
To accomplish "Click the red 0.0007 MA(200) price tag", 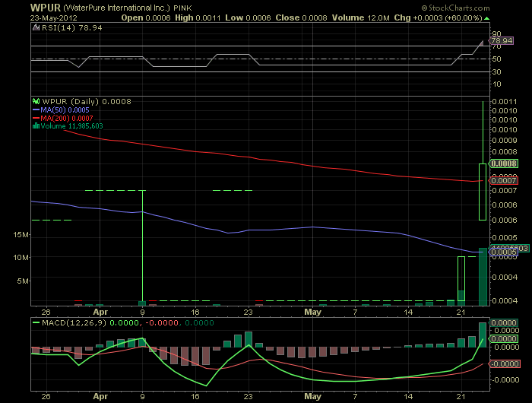I will (503, 181).
